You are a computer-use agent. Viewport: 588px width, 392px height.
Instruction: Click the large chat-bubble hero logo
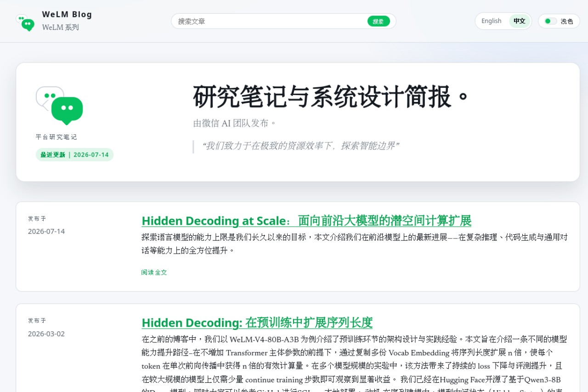pos(59,106)
